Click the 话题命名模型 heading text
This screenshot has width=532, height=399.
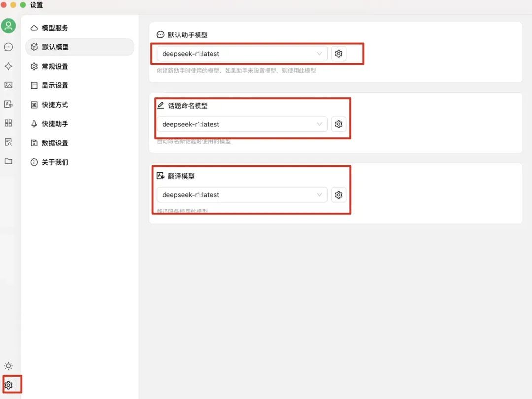tap(188, 106)
